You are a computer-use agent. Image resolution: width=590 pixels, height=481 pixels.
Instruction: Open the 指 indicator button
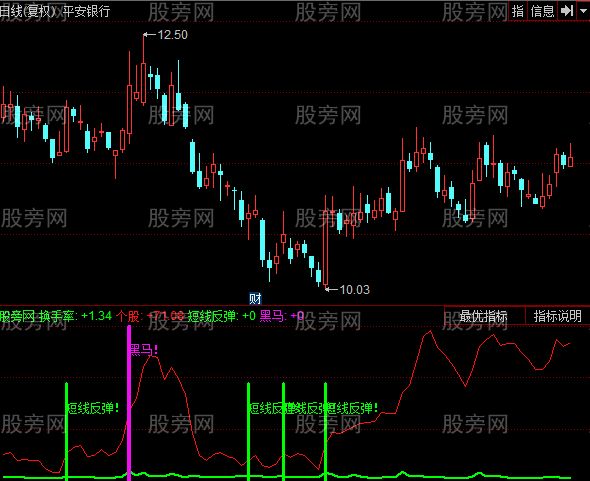point(518,11)
